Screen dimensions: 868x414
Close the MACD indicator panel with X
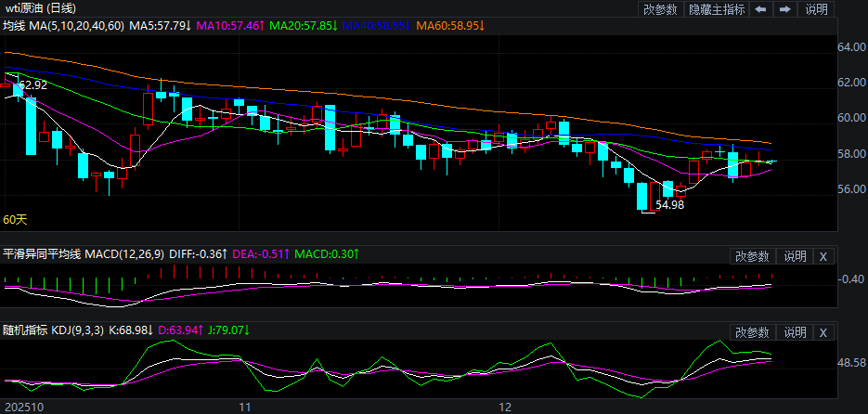click(823, 256)
